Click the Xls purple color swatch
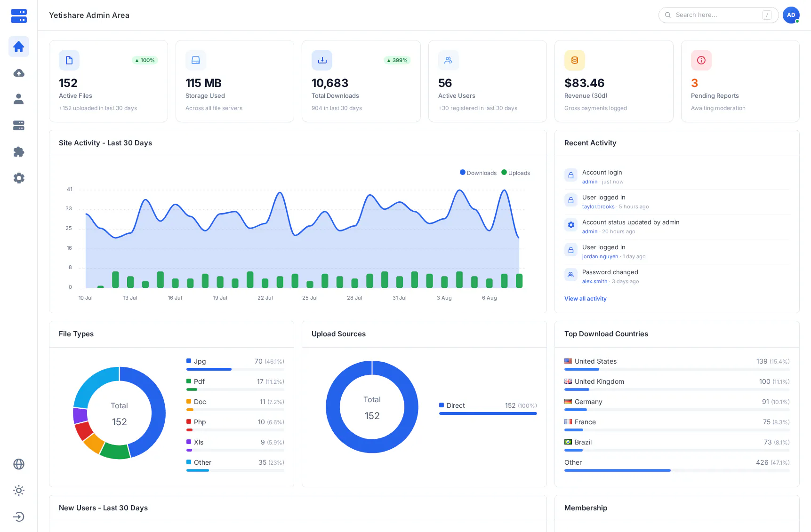 (189, 442)
